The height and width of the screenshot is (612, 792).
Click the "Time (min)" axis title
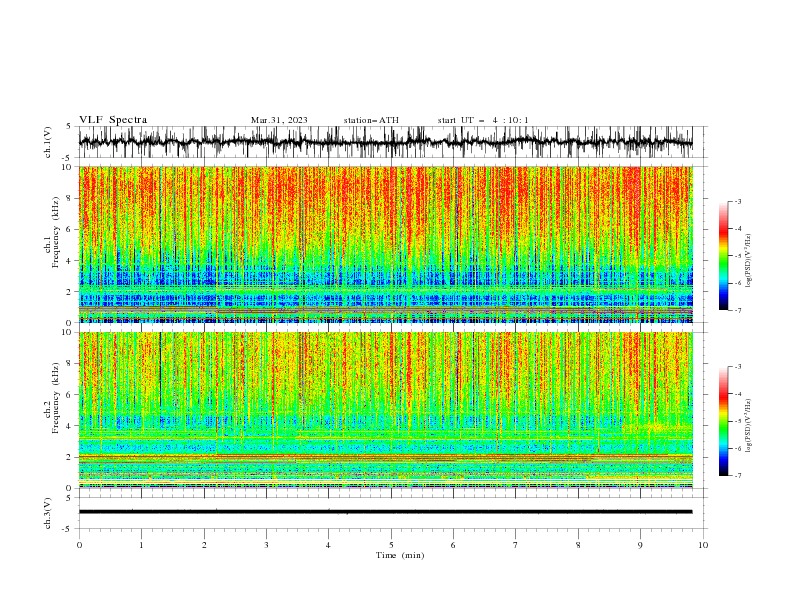tap(400, 555)
